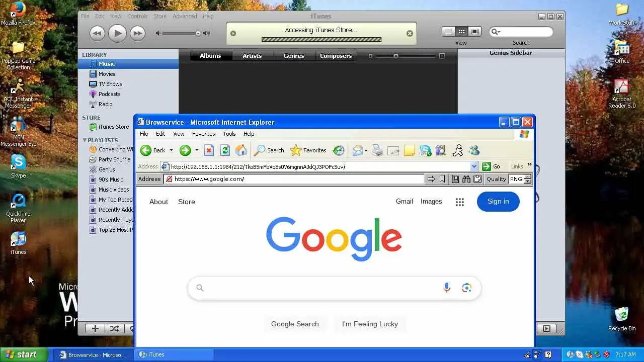Adjust the iTunes album artwork size slider

point(406,56)
